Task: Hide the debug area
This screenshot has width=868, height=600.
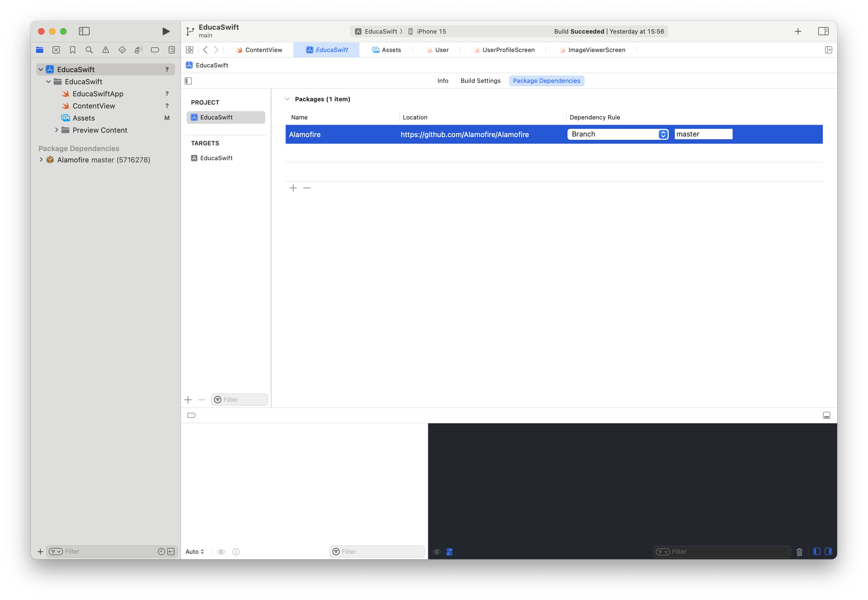Action: (826, 415)
